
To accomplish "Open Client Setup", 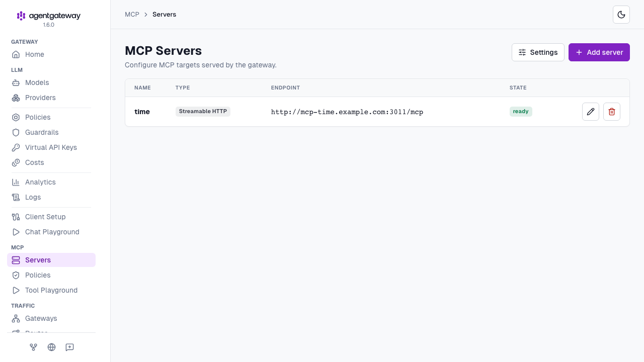I will [x=51, y=217].
